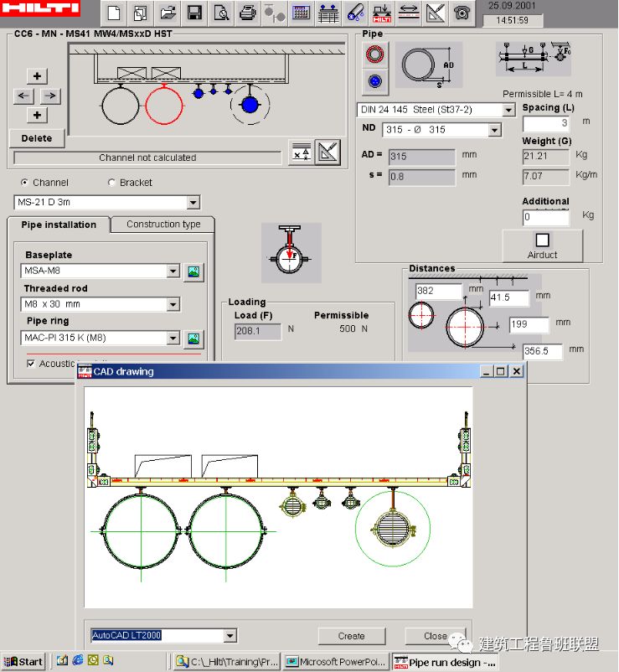Open the MS-21 D 3m channel dropdown

pos(193,203)
